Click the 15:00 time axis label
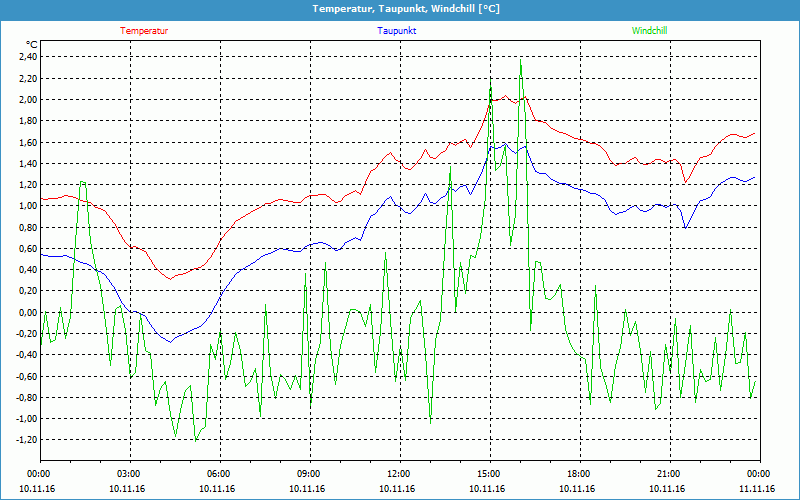Image resolution: width=800 pixels, height=500 pixels. pyautogui.click(x=490, y=474)
